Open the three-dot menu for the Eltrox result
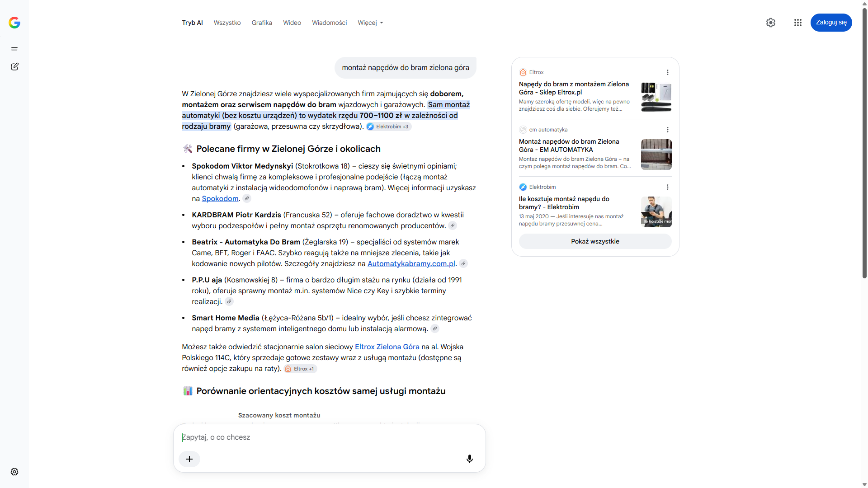The height and width of the screenshot is (488, 868). 668,72
